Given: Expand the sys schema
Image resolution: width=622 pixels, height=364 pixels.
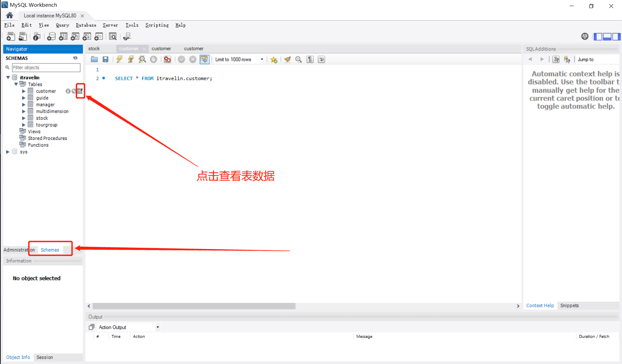Looking at the screenshot, I should pos(8,152).
